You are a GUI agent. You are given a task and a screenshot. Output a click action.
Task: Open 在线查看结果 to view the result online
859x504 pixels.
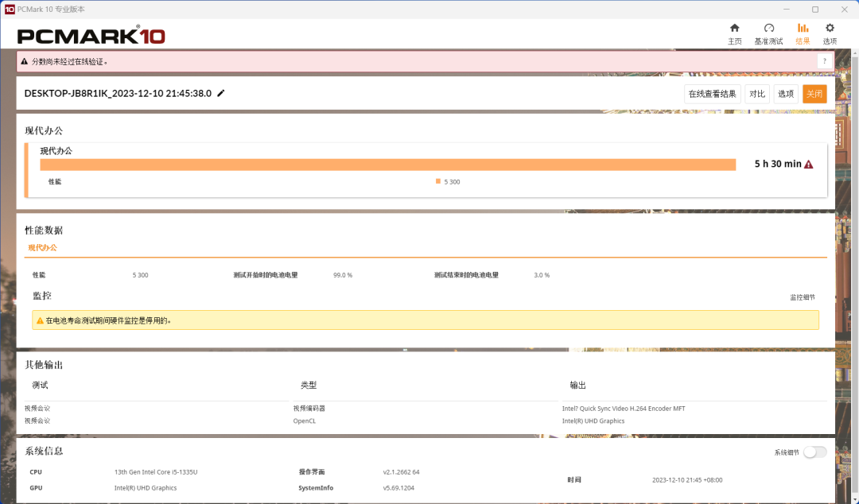pyautogui.click(x=712, y=94)
